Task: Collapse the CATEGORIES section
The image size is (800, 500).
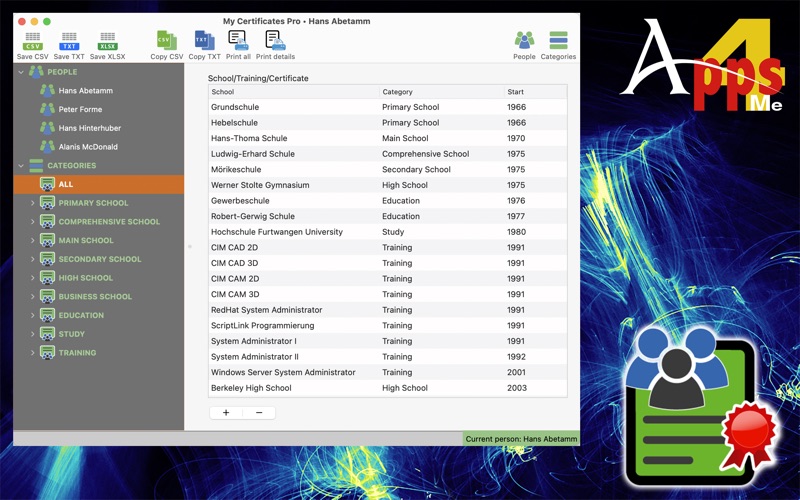Action: (21, 166)
